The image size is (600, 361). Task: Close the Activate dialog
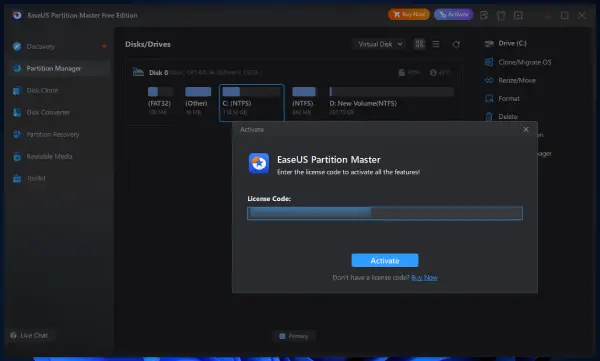click(526, 129)
